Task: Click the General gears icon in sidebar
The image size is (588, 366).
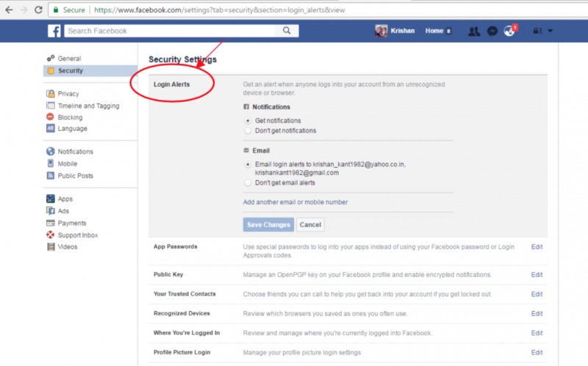Action: [x=51, y=58]
